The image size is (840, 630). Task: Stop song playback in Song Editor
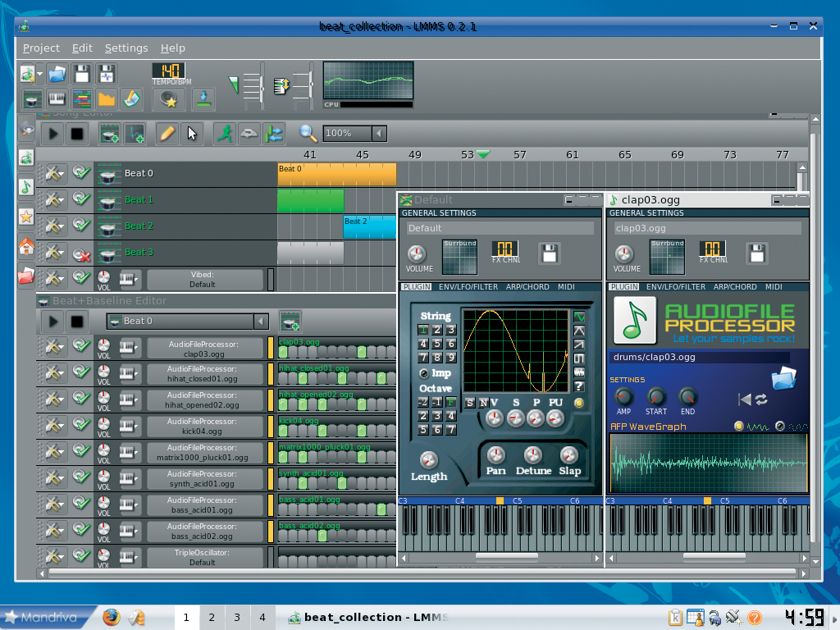click(x=77, y=134)
